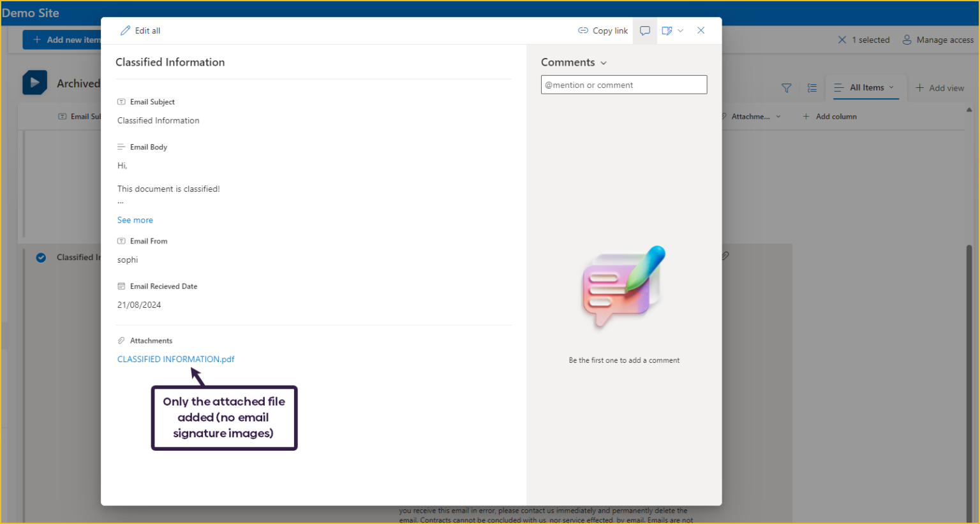
Task: Click the Email Subject field icon
Action: point(121,101)
